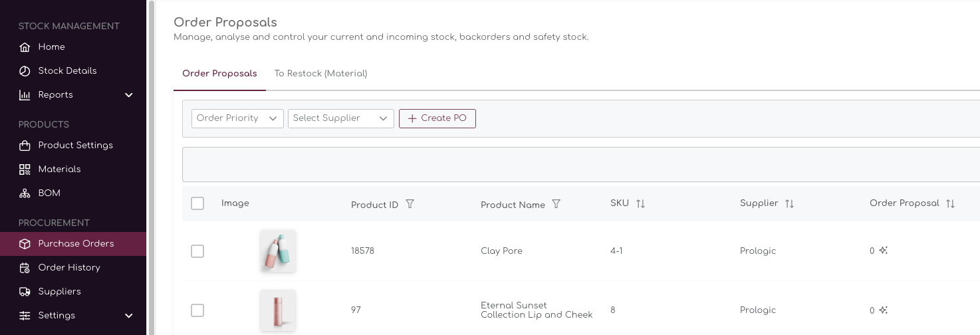
Task: Click the sidebar vertical scrollbar
Action: coord(151,166)
